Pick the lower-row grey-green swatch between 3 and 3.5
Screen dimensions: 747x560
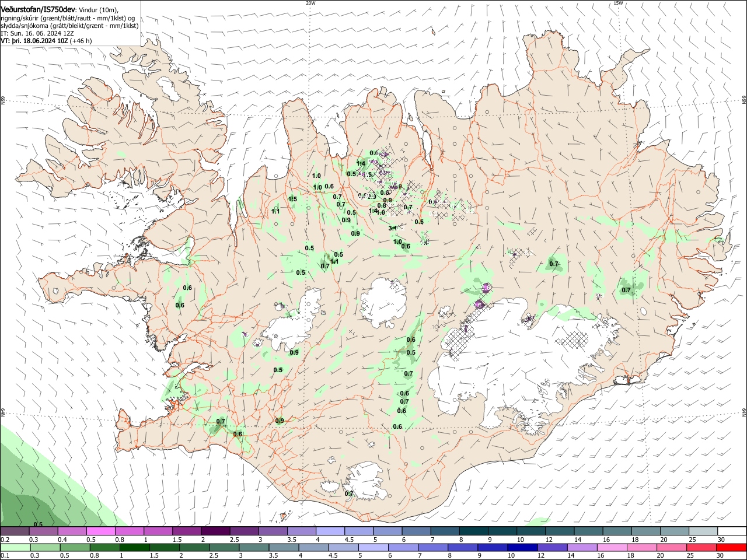click(x=255, y=548)
